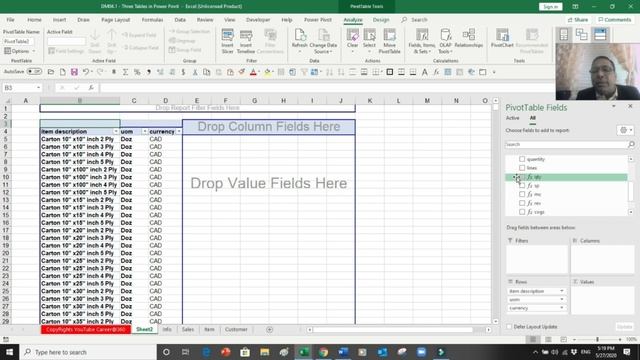Open currency field dropdown in Rows area

562,308
